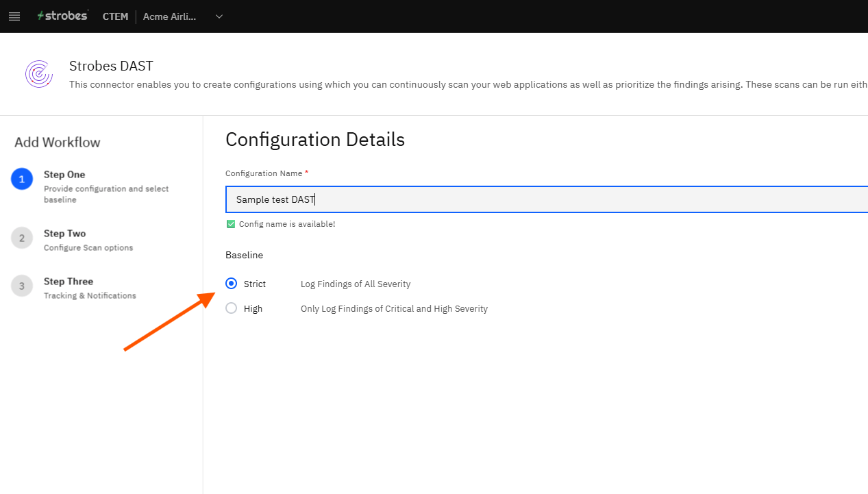Viewport: 868px width, 494px height.
Task: Click the step 3 circle indicator
Action: pyautogui.click(x=22, y=286)
